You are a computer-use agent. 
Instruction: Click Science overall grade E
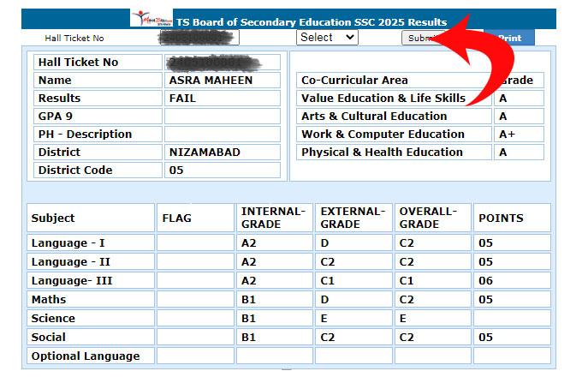(433, 318)
